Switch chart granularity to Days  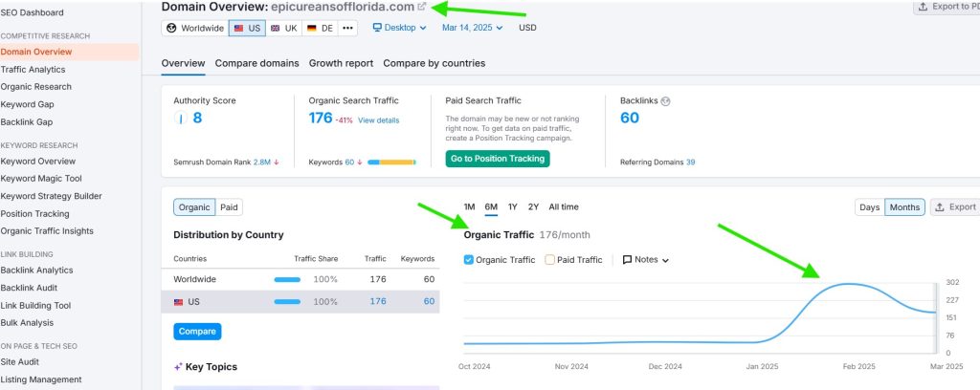[869, 207]
